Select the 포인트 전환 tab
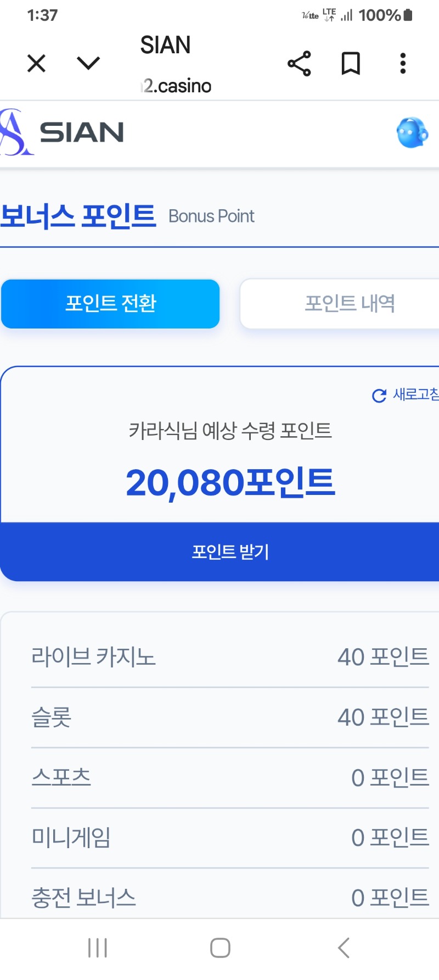The image size is (439, 980). click(110, 304)
